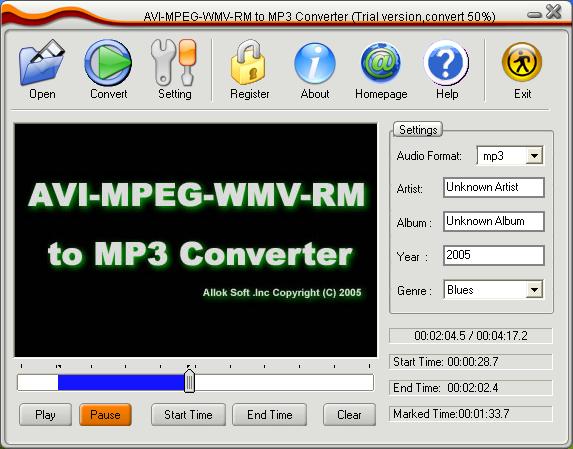
Task: Click the seek slider thumb handle
Action: [189, 381]
